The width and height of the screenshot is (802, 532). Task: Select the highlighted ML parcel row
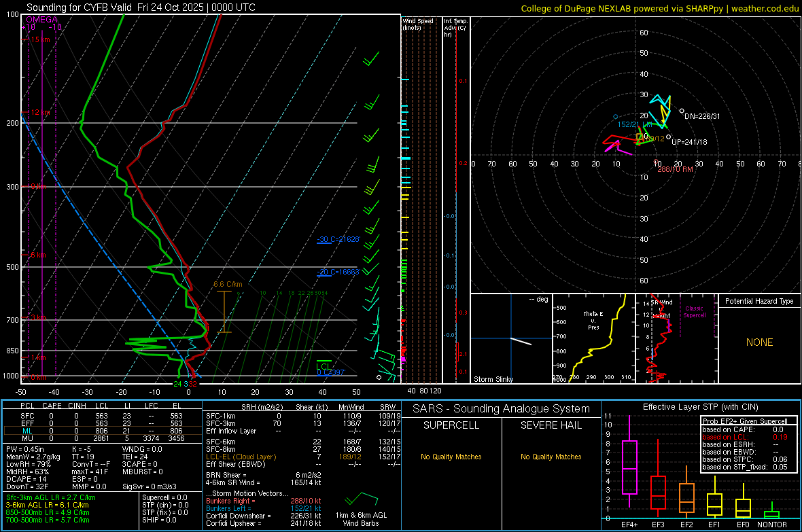pyautogui.click(x=102, y=431)
